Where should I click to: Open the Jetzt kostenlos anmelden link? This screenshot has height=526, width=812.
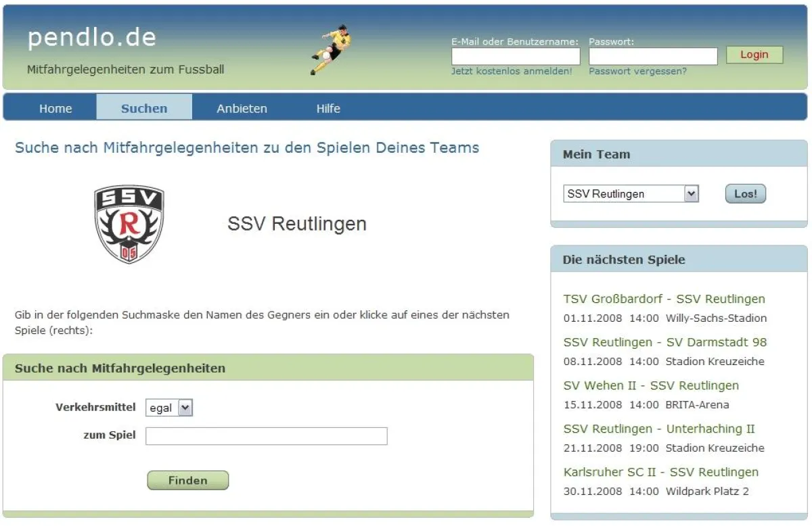coord(511,71)
